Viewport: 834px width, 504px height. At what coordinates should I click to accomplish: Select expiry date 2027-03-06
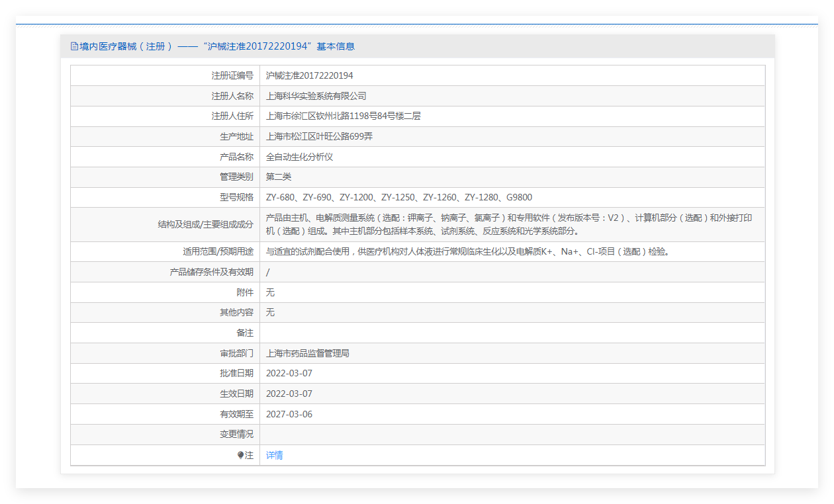(289, 414)
